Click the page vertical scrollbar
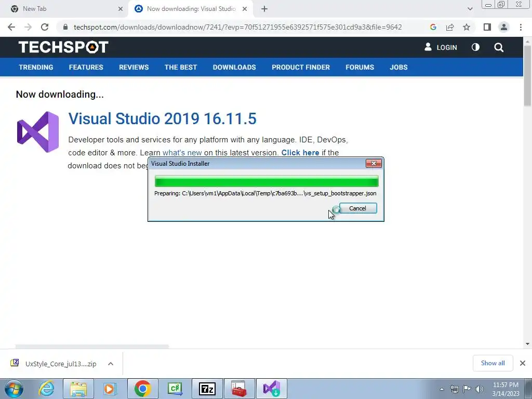Screen dimensions: 532x399 [527, 76]
